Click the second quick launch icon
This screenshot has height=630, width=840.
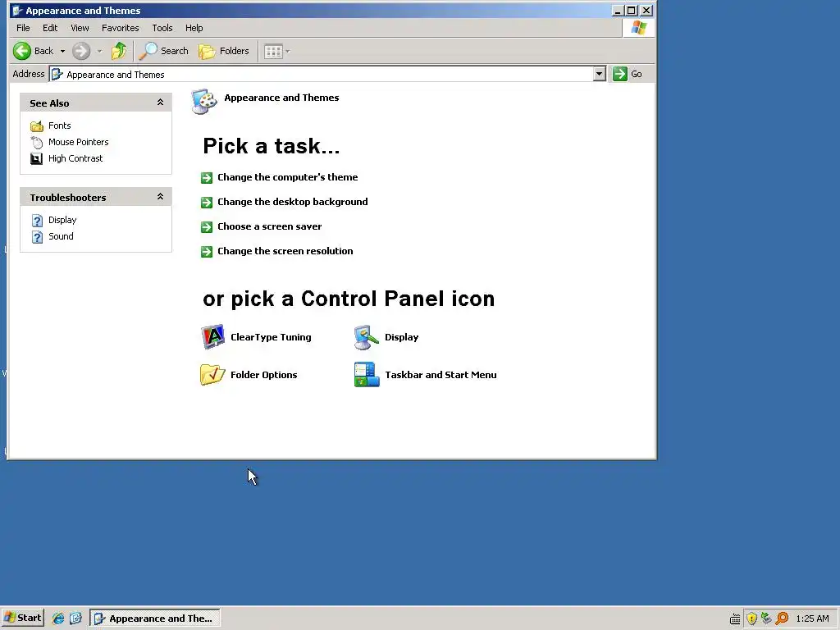point(75,619)
